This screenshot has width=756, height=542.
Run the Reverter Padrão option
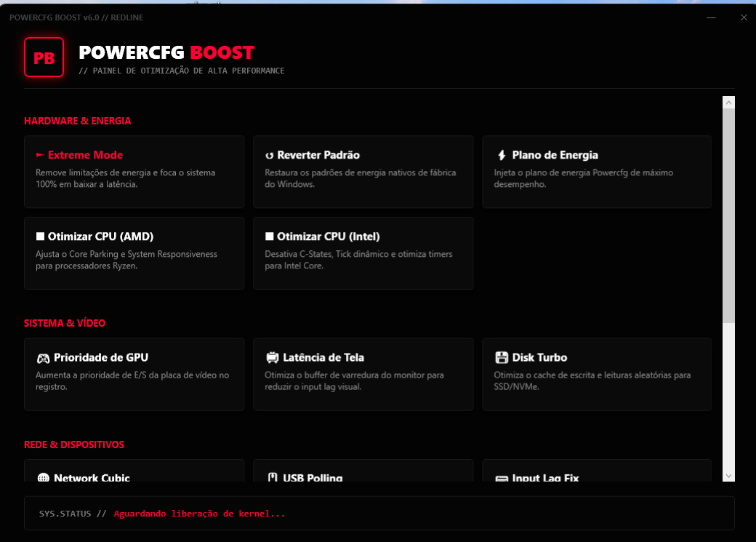[363, 172]
